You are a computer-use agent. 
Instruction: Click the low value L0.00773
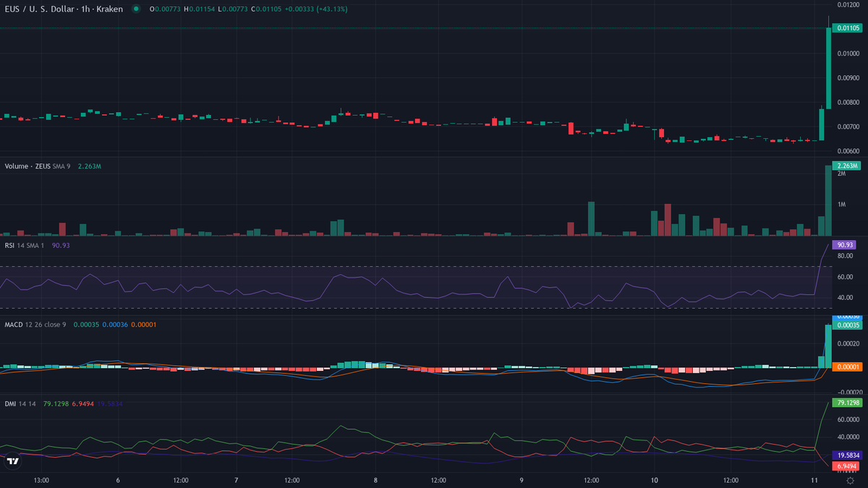(x=234, y=9)
